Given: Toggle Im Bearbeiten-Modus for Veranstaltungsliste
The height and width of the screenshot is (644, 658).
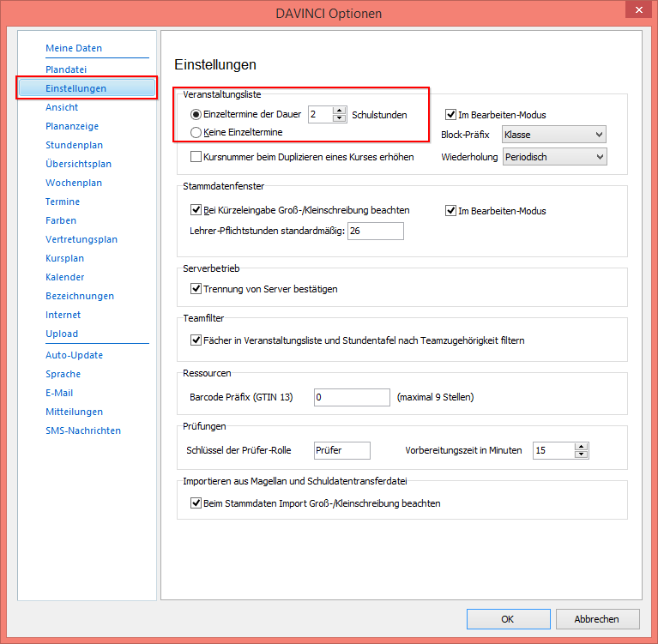Looking at the screenshot, I should point(450,114).
